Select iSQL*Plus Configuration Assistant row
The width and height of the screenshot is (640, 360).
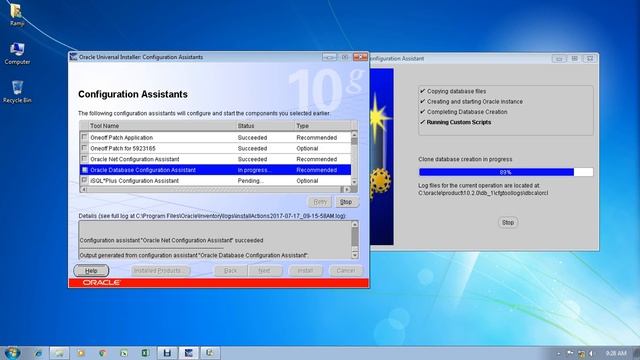pyautogui.click(x=215, y=180)
